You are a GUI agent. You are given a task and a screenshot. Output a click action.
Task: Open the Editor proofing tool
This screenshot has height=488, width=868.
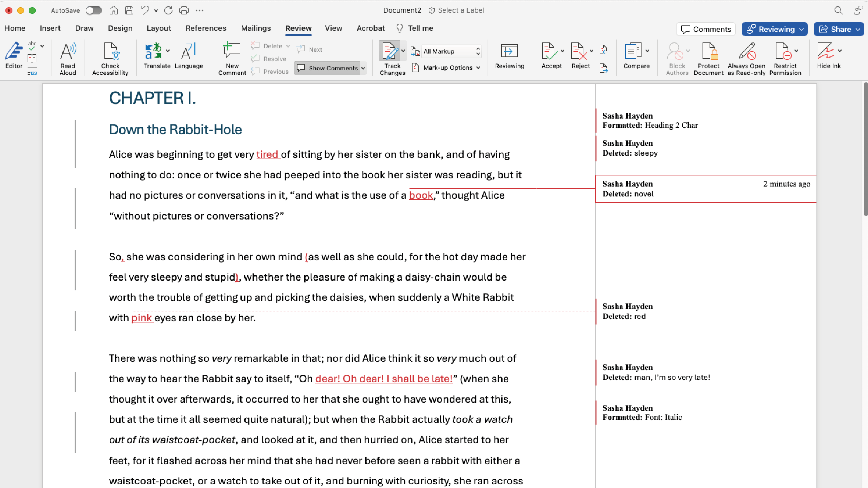(x=14, y=56)
